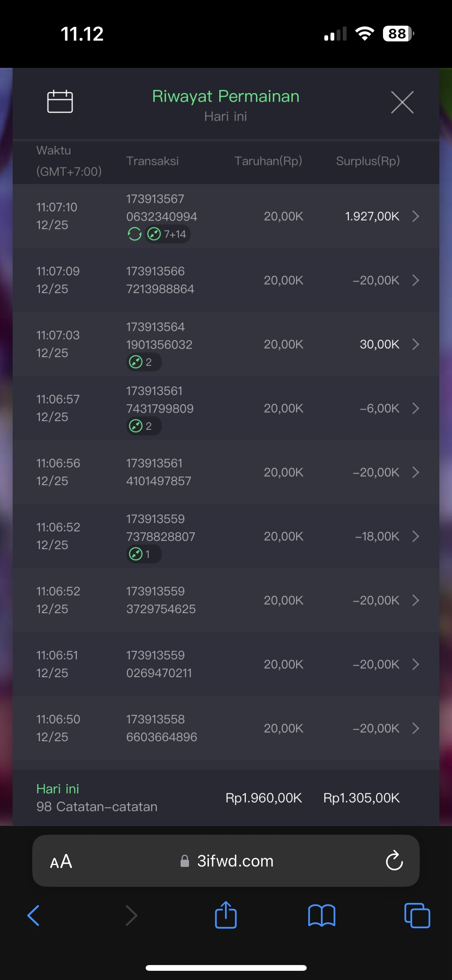452x980 pixels.
Task: Open Safari share sheet icon
Action: pos(226,915)
